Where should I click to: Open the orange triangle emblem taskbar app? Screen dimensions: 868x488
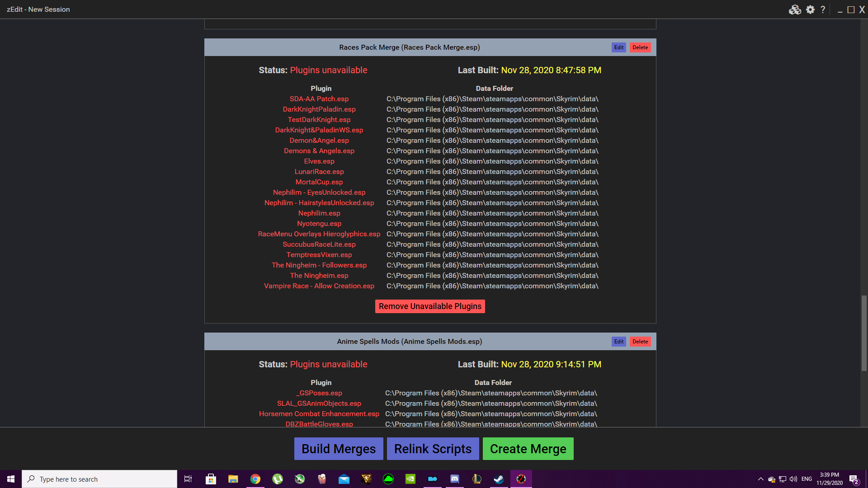point(366,479)
